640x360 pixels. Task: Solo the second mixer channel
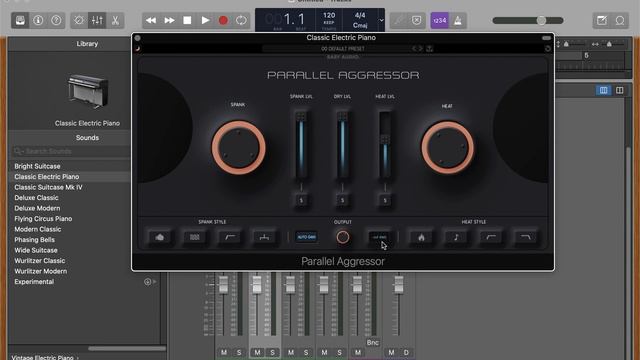[272, 353]
